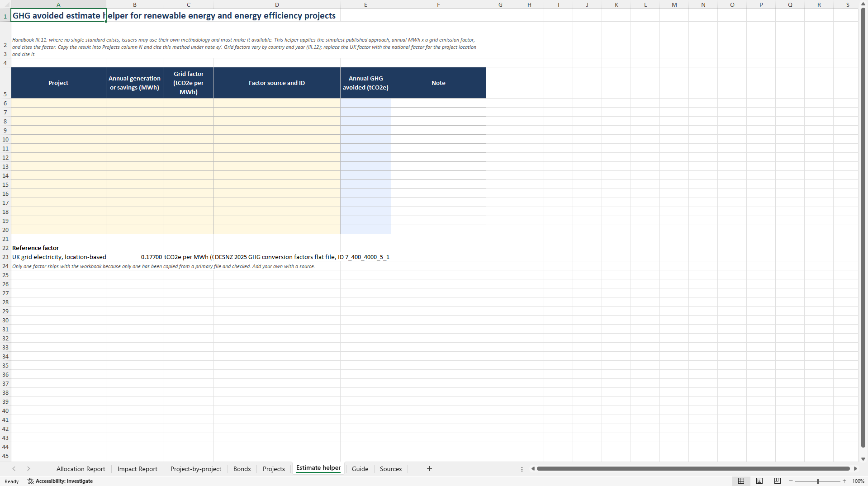This screenshot has width=868, height=486.
Task: Select row 23 header
Action: coord(5,257)
